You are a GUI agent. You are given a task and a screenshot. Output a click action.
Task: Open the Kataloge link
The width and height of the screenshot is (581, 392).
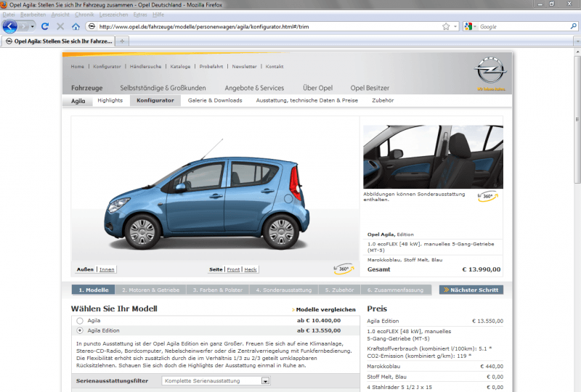pos(180,67)
